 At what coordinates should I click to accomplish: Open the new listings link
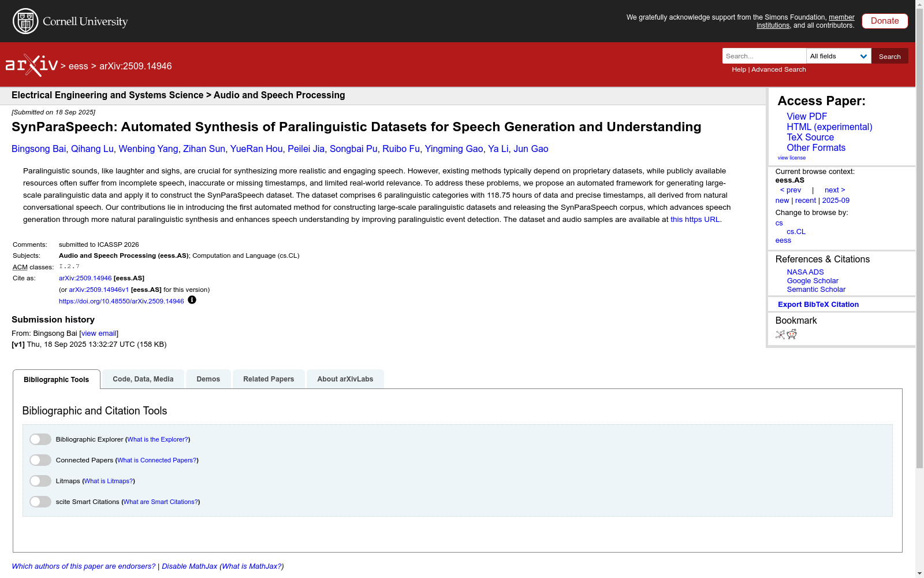pyautogui.click(x=782, y=201)
